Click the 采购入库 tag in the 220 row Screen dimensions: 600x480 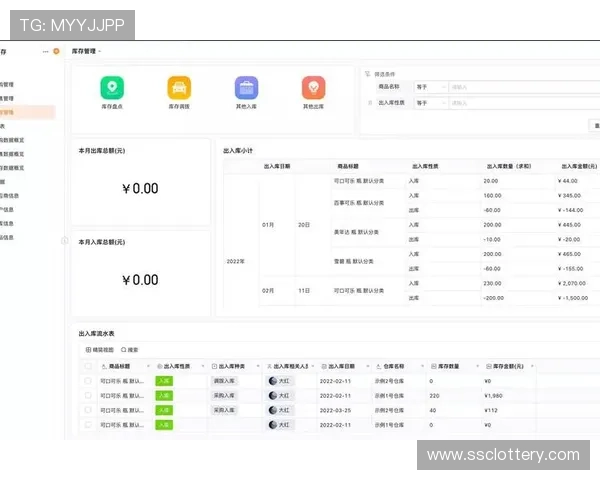click(224, 395)
